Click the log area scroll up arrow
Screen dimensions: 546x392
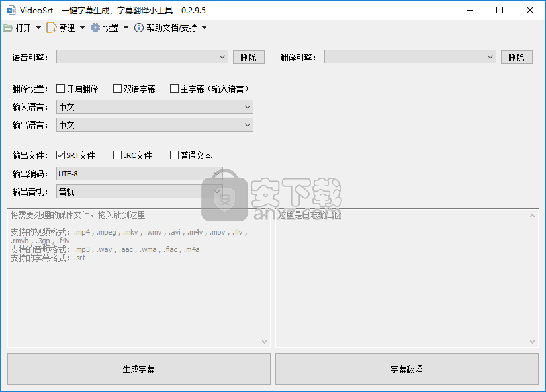(x=532, y=216)
